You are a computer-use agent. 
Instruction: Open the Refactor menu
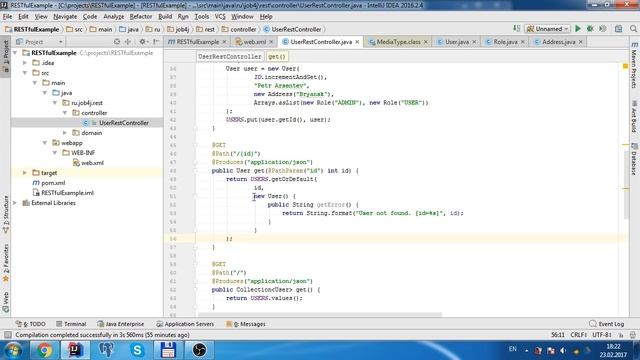[x=141, y=17]
